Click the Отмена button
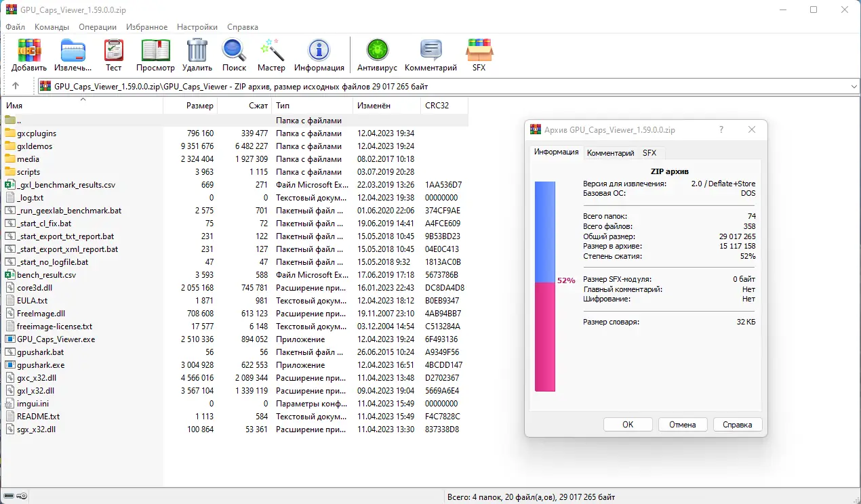 pyautogui.click(x=683, y=425)
